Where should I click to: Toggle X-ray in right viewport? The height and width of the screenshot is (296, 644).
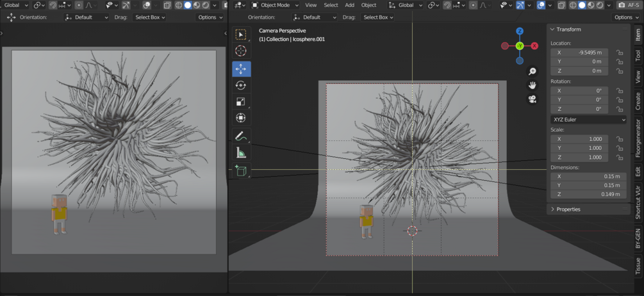[562, 5]
